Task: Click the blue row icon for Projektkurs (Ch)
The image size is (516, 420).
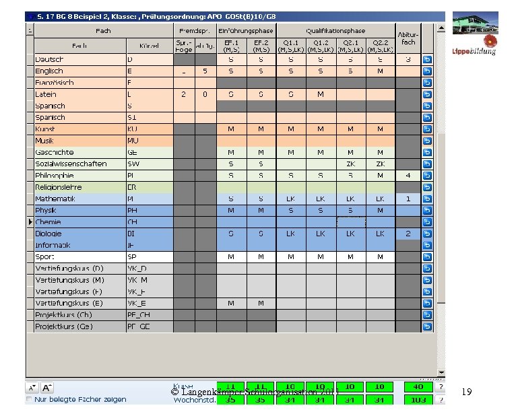Action: pyautogui.click(x=427, y=315)
